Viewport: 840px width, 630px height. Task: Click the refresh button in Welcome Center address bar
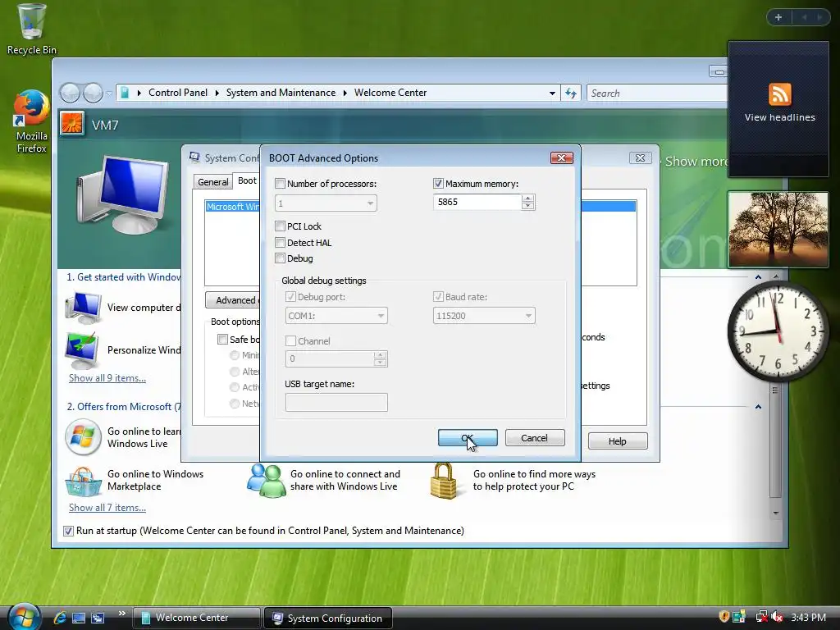(571, 94)
